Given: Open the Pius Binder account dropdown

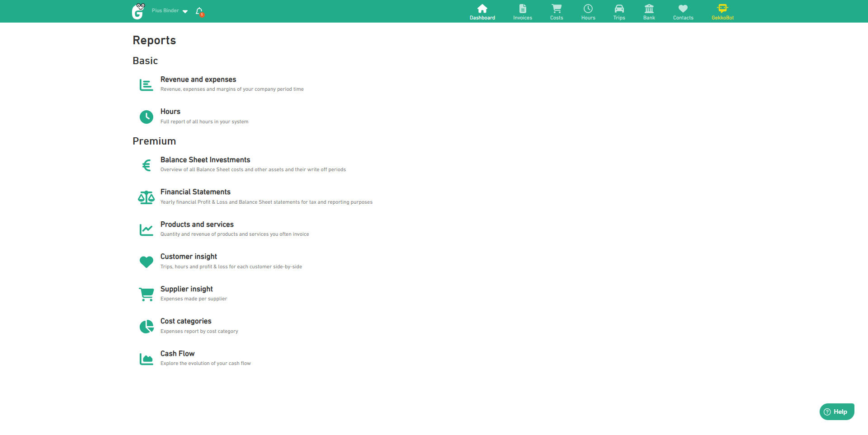Looking at the screenshot, I should 170,11.
